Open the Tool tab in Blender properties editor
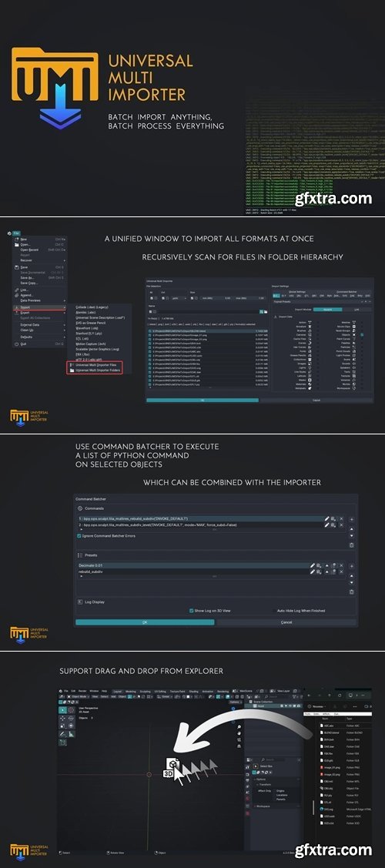Screen dimensions: 385x868 click(247, 766)
